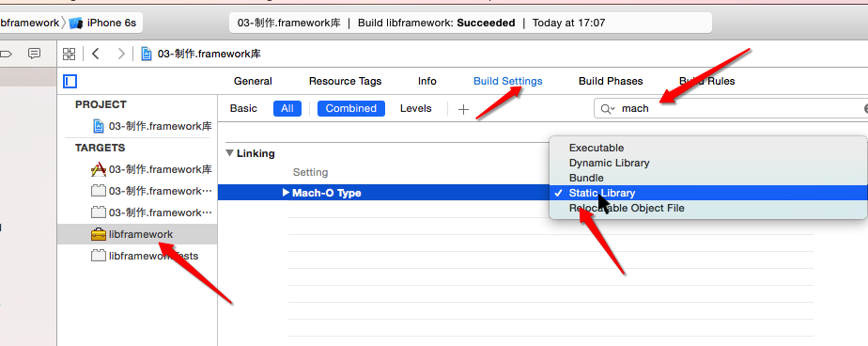Expand the Mach-O Type disclosure triangle
The height and width of the screenshot is (346, 868).
click(x=286, y=193)
